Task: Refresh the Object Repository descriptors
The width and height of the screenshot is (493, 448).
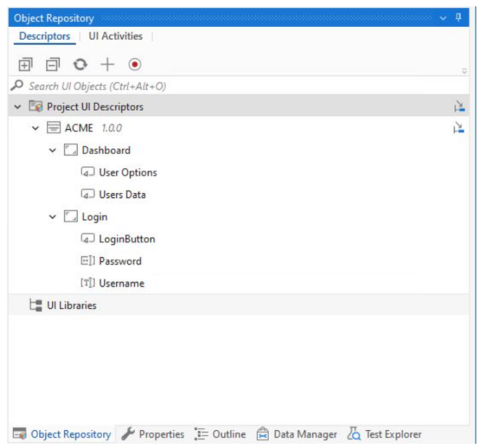Action: click(80, 65)
